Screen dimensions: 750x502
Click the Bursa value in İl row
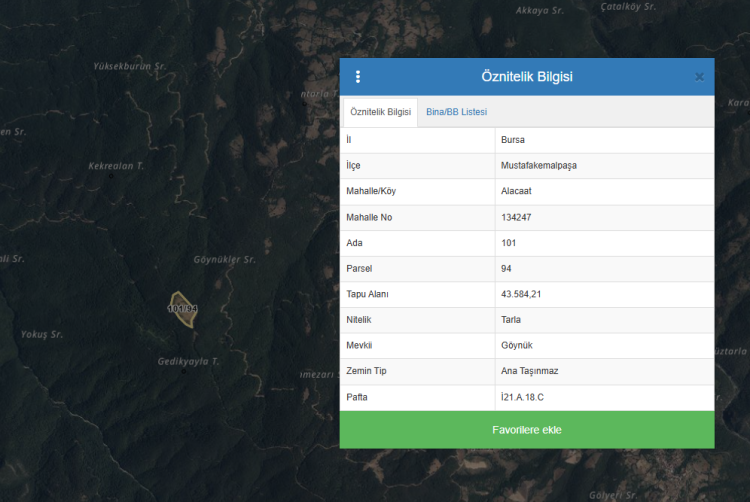[x=513, y=140]
